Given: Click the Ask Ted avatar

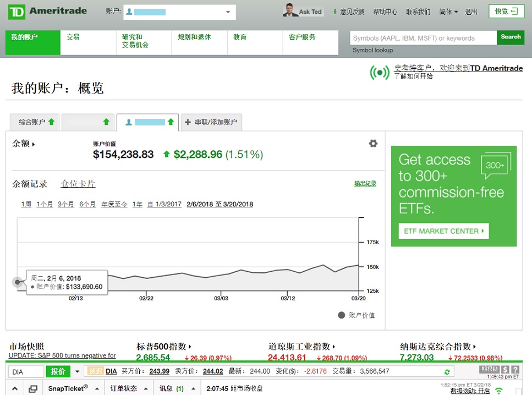Looking at the screenshot, I should [290, 11].
